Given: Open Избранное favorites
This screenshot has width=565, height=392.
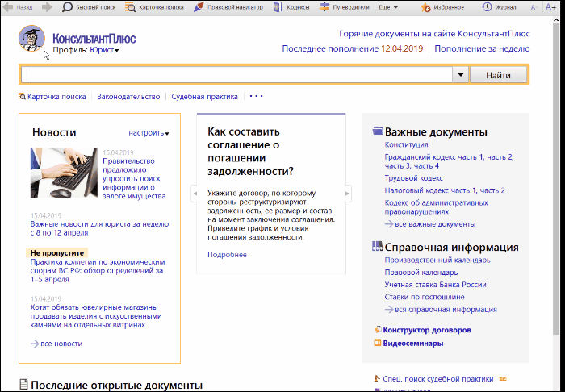Looking at the screenshot, I should click(x=442, y=7).
